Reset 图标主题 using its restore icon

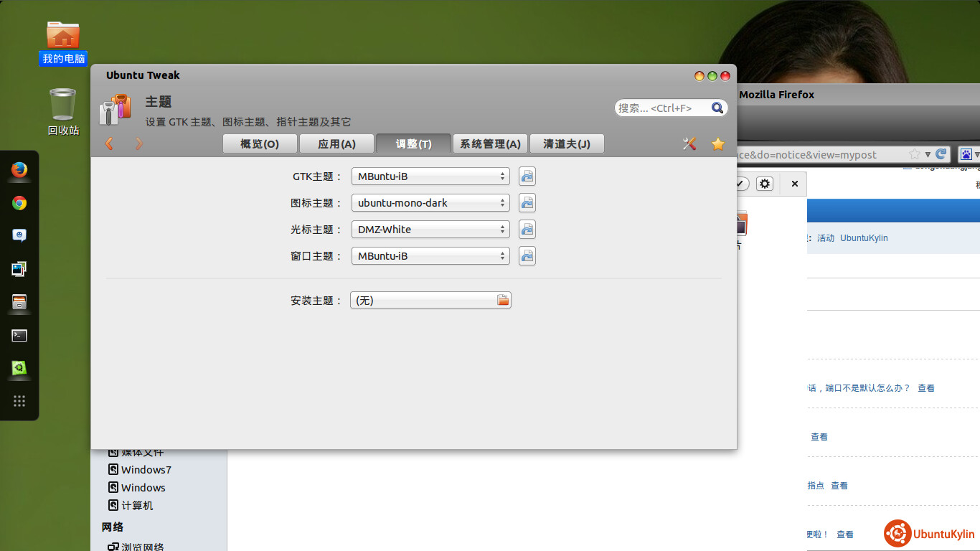527,203
